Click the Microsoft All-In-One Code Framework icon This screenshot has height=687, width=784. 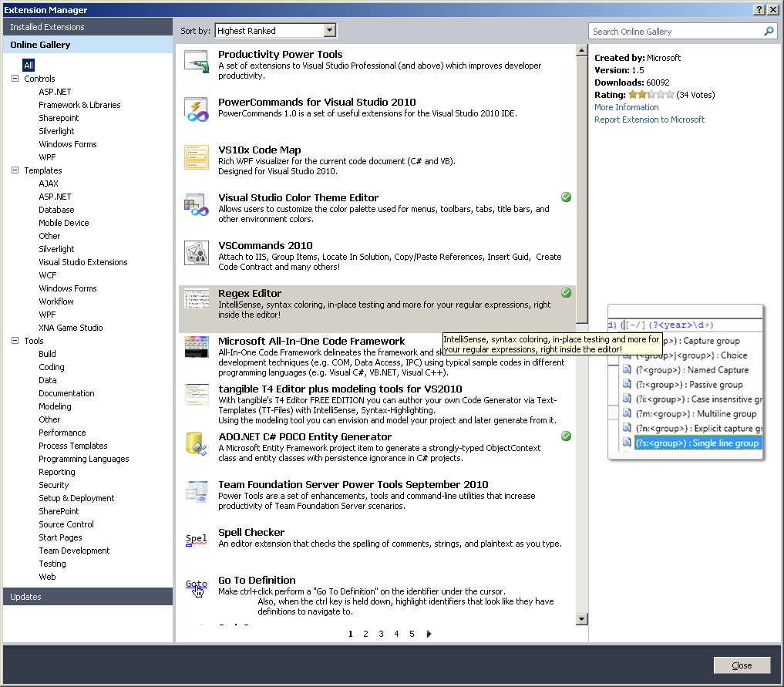click(197, 346)
